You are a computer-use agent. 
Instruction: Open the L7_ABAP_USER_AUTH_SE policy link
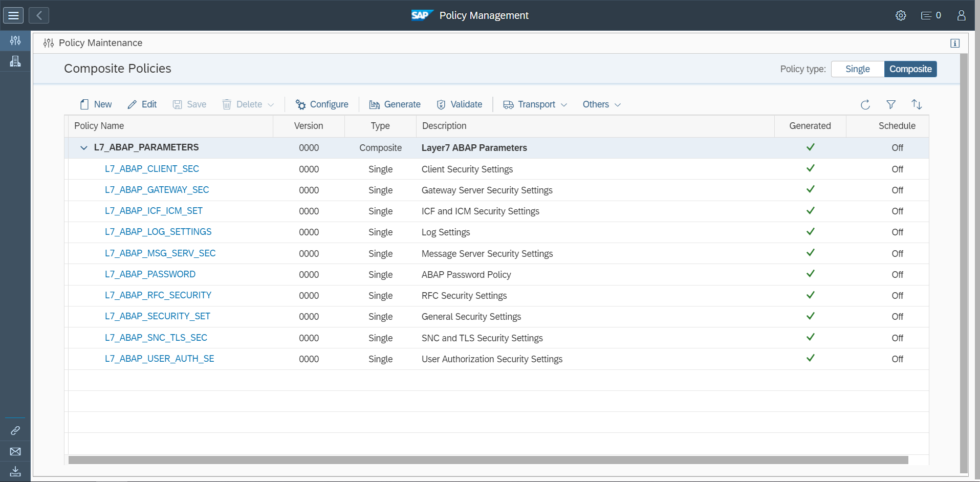160,359
